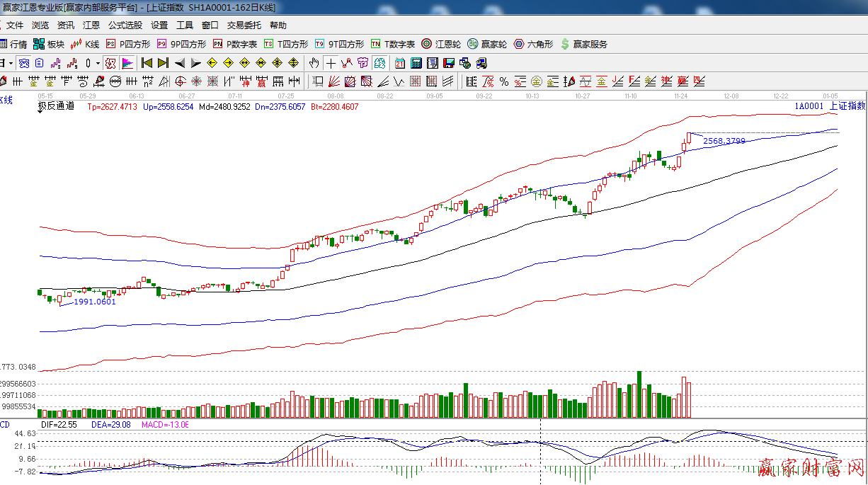The height and width of the screenshot is (485, 868).
Task: Jump to first bar with skip-to-start arrow
Action: point(147,63)
